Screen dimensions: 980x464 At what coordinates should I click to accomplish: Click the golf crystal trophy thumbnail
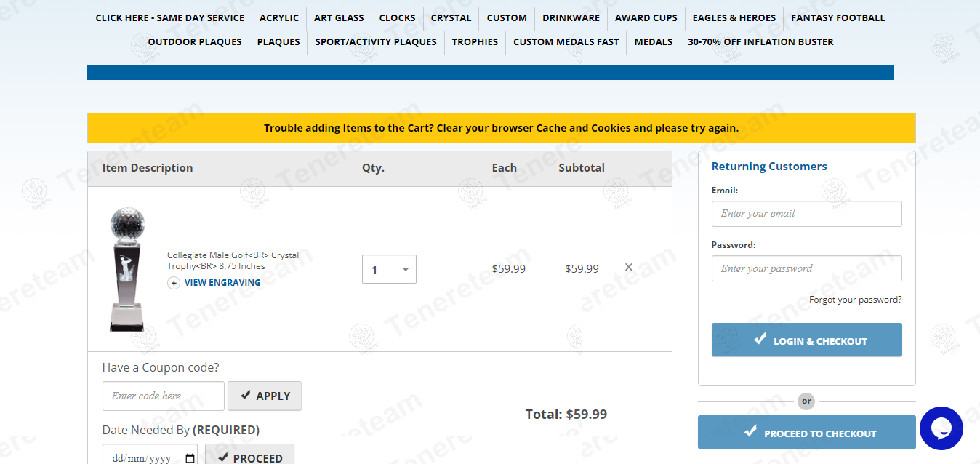127,269
